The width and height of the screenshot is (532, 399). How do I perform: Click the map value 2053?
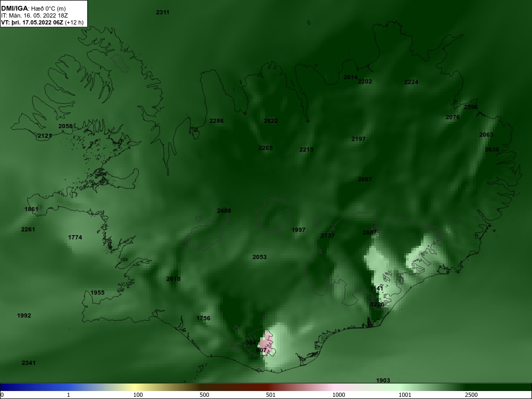click(x=260, y=257)
